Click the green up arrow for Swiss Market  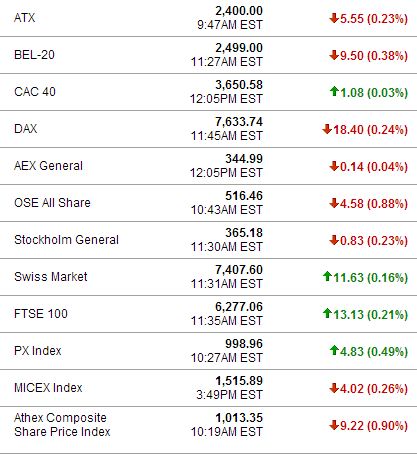coord(327,276)
